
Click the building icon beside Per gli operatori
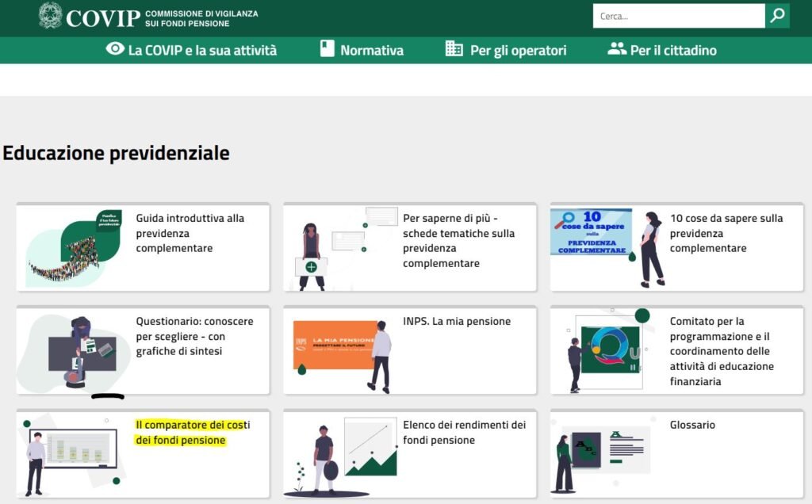(x=454, y=49)
